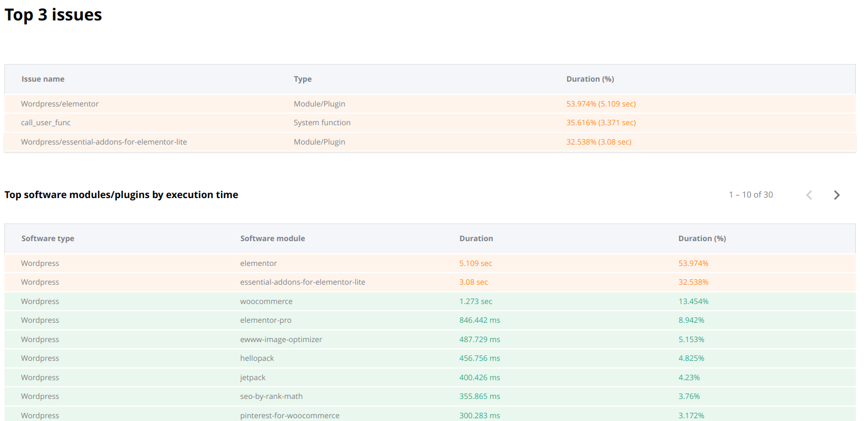Click the 5.153% percentage cell

coord(691,339)
